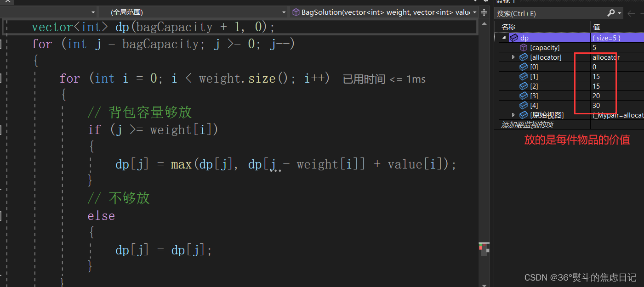Screen dimensions: 644x287
Task: Click the dp[j] = max( statement line
Action: [x=286, y=164]
